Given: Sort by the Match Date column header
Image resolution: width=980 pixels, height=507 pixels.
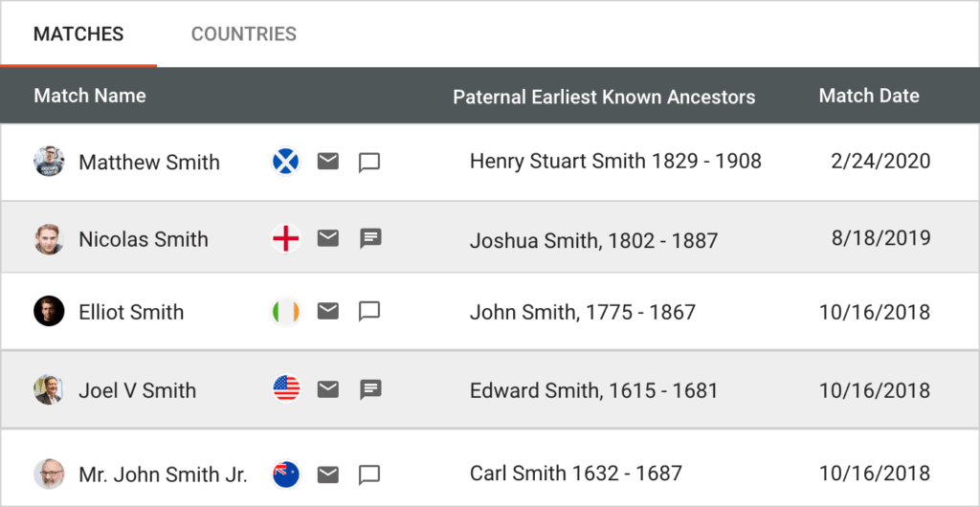Looking at the screenshot, I should pos(869,96).
